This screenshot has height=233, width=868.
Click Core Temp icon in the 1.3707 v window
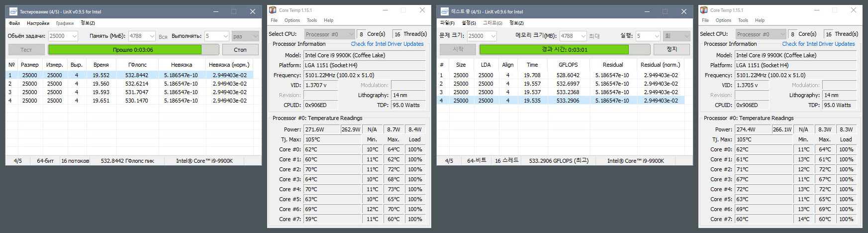coord(273,10)
